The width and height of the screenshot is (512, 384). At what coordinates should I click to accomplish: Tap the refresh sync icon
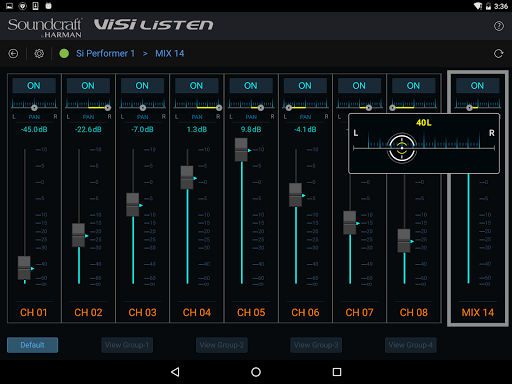click(x=498, y=53)
